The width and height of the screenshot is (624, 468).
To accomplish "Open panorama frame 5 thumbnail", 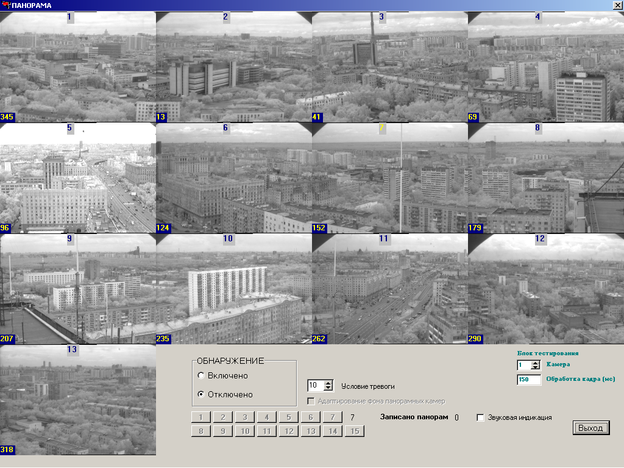I will tap(78, 178).
